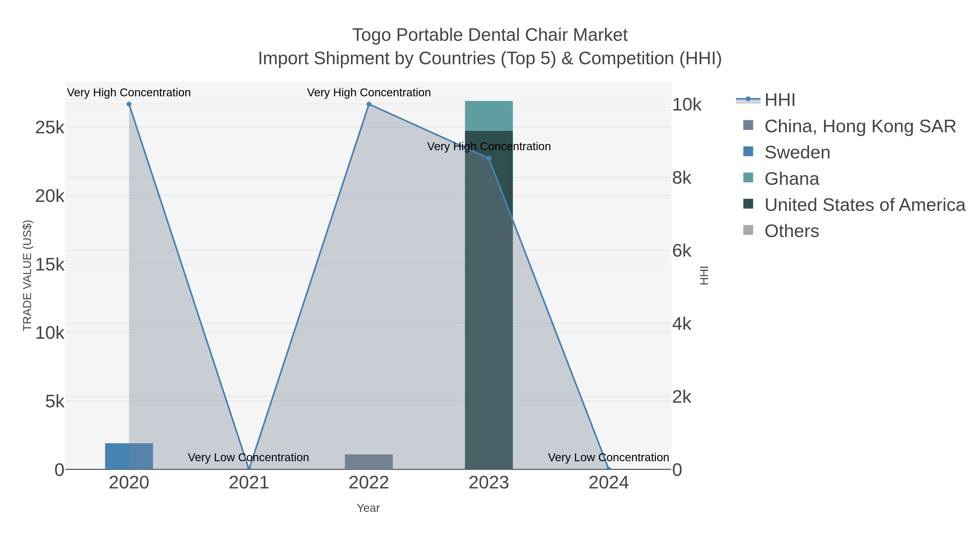980x551 pixels.
Task: Click the Hong Kong SAR bar for 2022
Action: (x=369, y=462)
